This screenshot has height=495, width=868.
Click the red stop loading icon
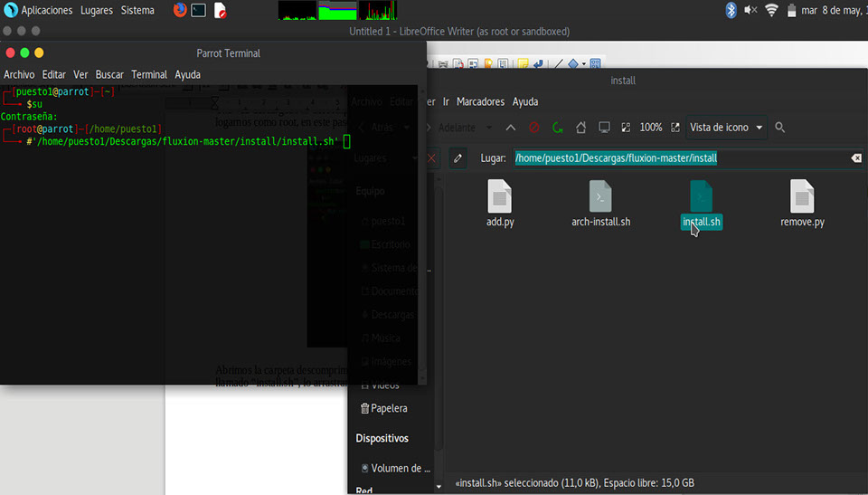point(534,128)
